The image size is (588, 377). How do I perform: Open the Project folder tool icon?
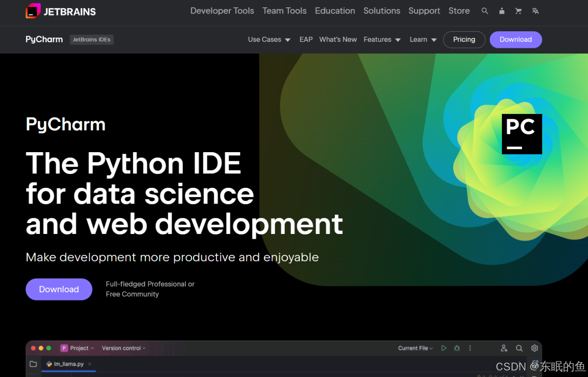(33, 364)
